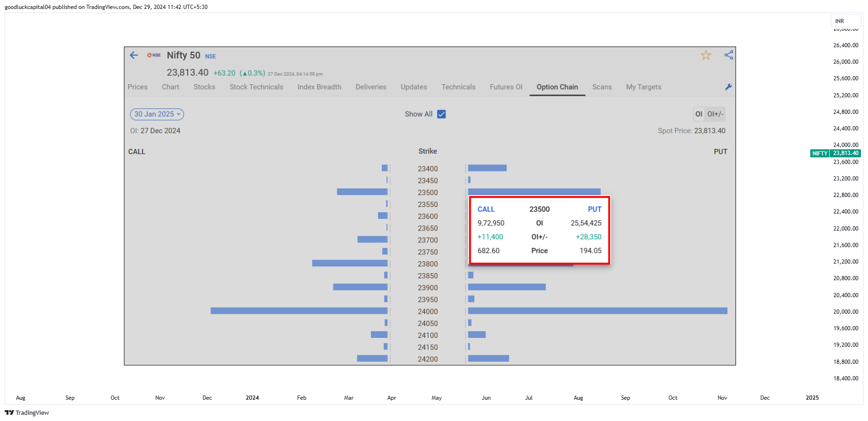Click the NSE exchange link

tap(210, 56)
